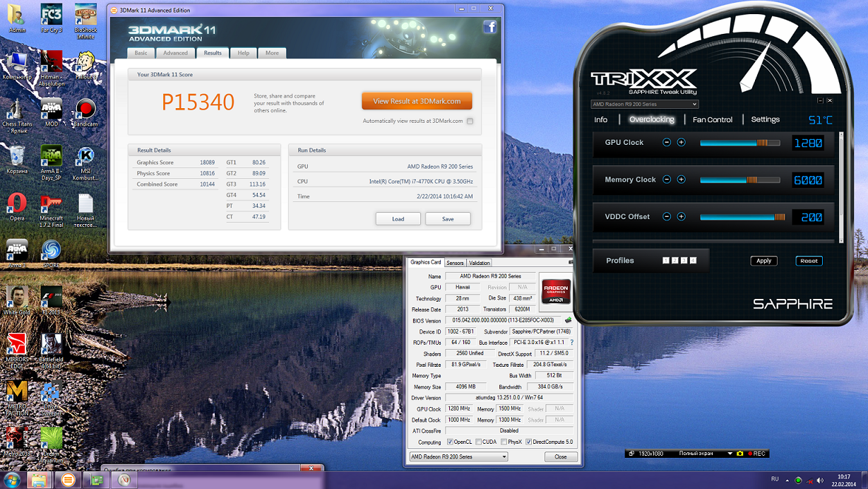Click View Result at 3DMark.com button

pyautogui.click(x=417, y=101)
